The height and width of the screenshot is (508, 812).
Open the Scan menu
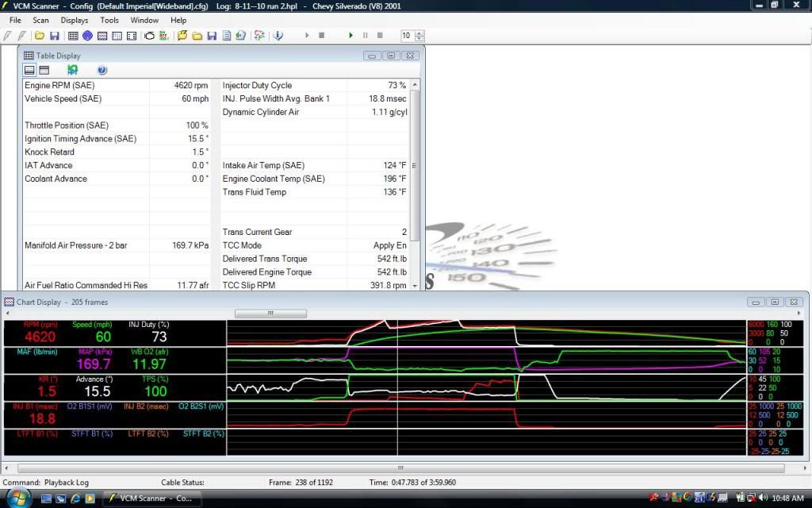40,20
